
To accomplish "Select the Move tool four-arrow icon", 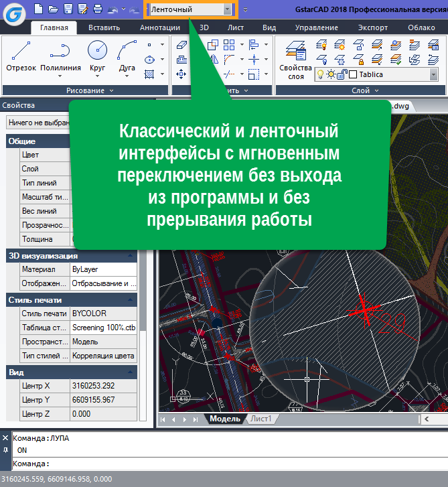I will pyautogui.click(x=181, y=74).
